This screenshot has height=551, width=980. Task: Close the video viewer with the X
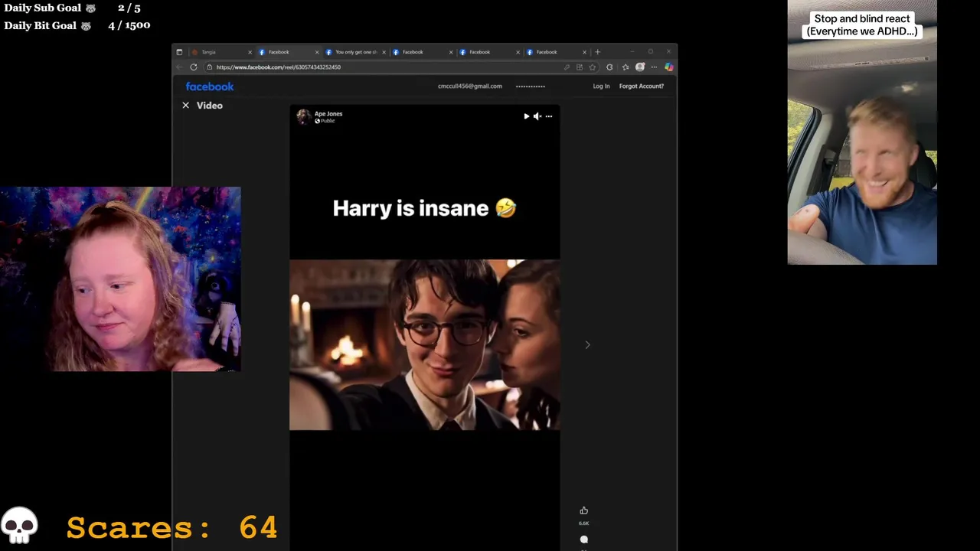(185, 106)
